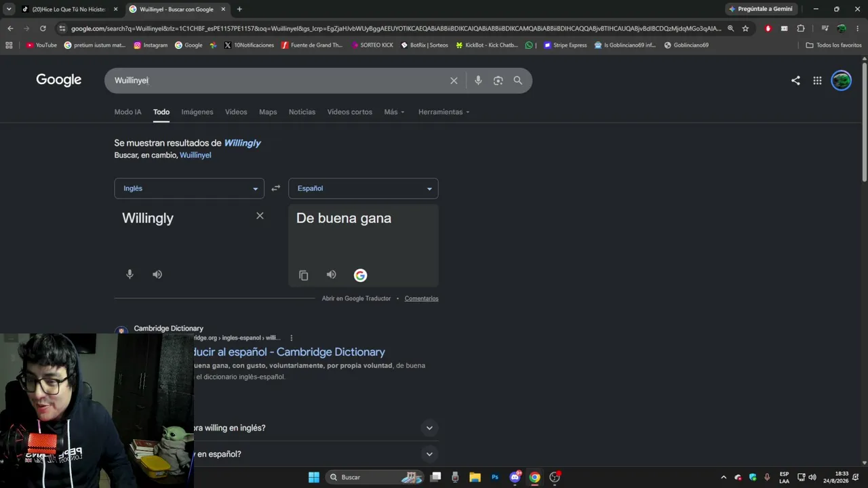Screen dimensions: 868x488
Task: Open the target language dropdown 'Español'
Action: click(x=363, y=188)
